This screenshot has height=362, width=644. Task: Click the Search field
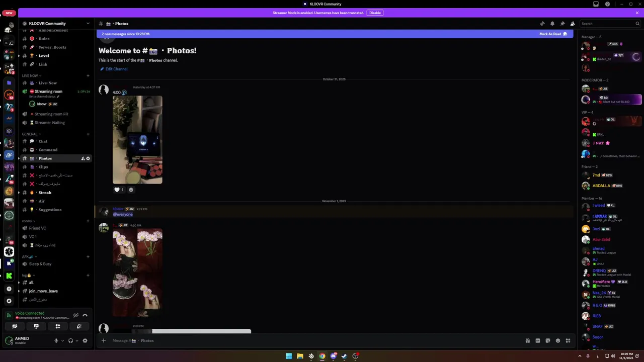(x=609, y=24)
